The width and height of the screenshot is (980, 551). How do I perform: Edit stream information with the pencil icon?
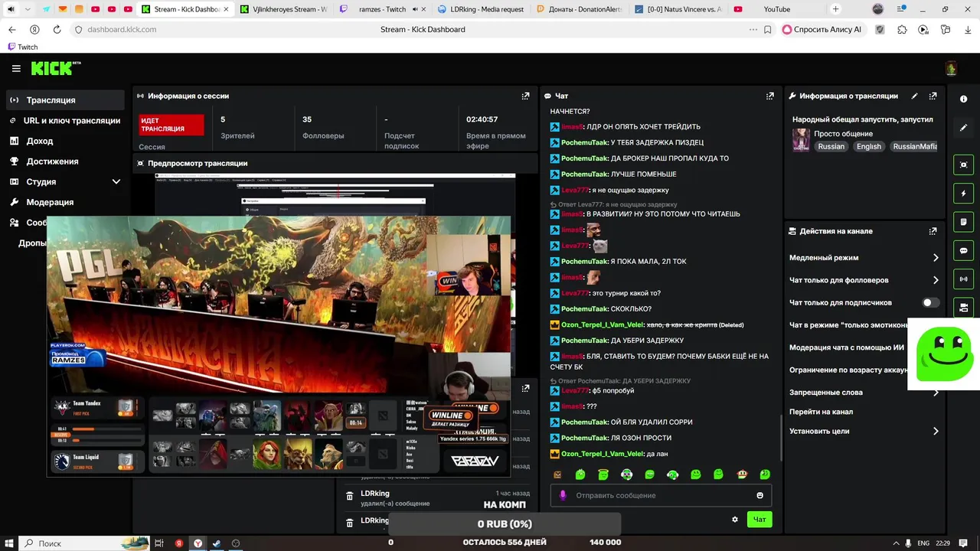[x=914, y=96]
